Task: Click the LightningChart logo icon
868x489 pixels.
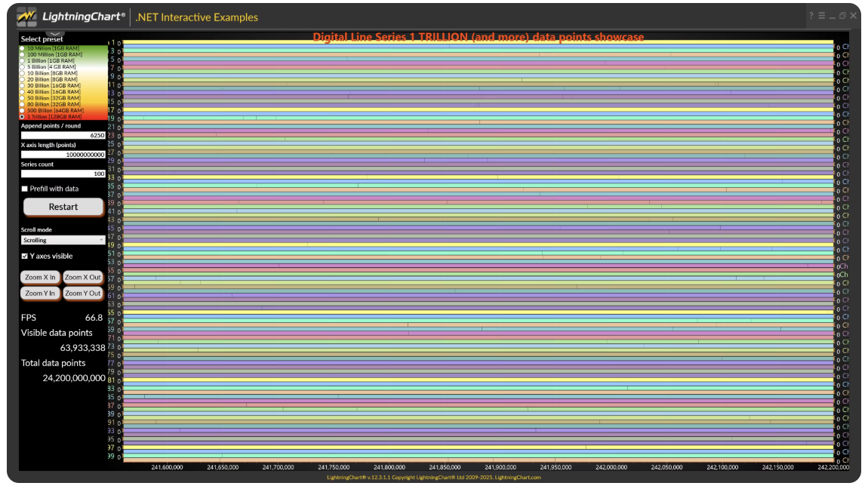Action: (x=26, y=17)
